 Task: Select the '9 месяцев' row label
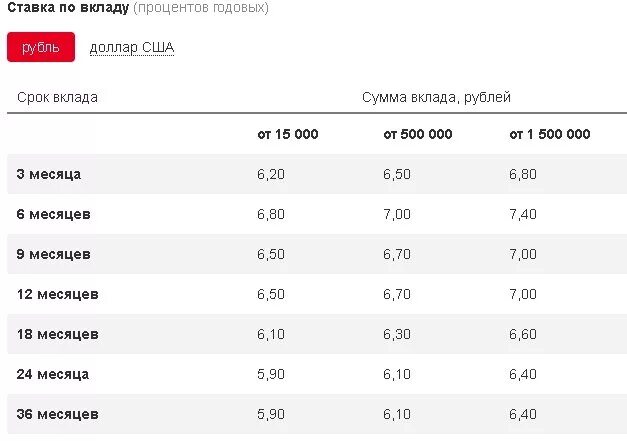54,254
